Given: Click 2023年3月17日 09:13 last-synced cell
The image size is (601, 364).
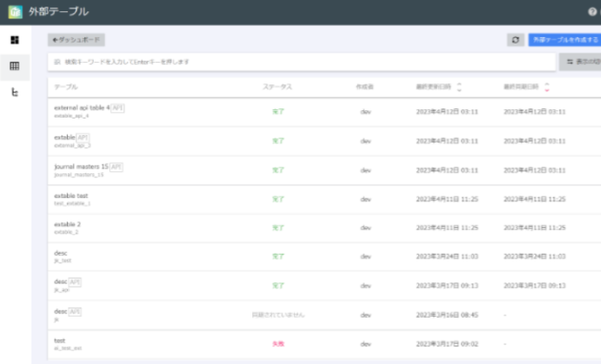Looking at the screenshot, I should 535,286.
